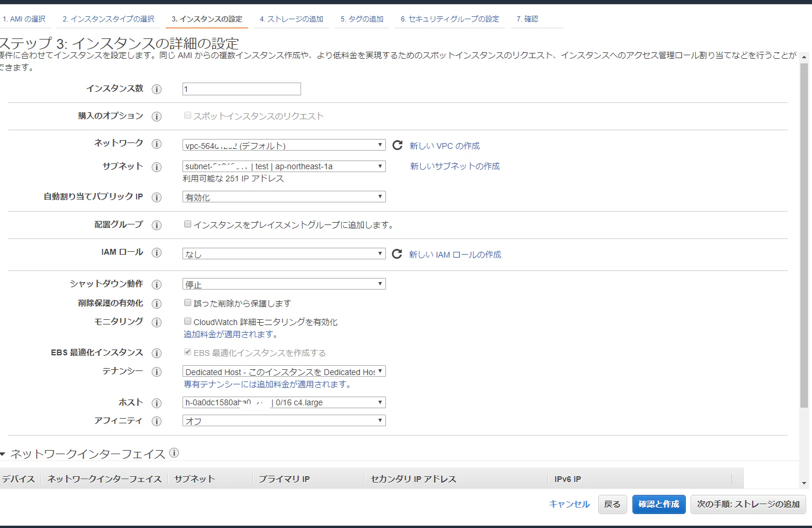Click info icon beside モニタリング
The image size is (812, 528).
pos(156,322)
